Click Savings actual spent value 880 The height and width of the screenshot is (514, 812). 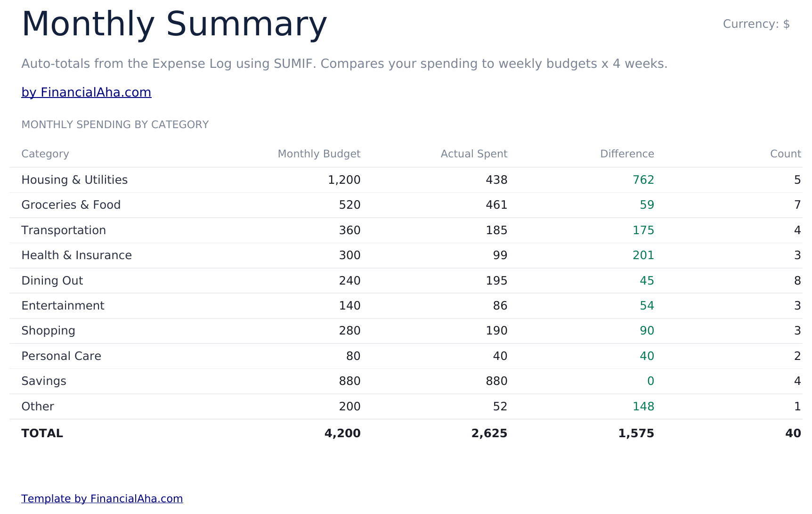point(496,381)
